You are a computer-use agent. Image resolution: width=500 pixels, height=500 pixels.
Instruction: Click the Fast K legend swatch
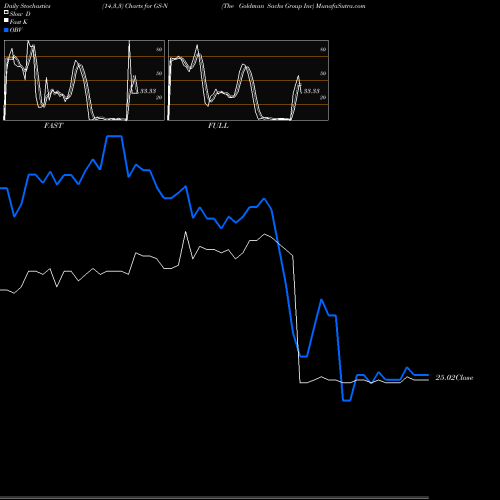tap(6, 21)
